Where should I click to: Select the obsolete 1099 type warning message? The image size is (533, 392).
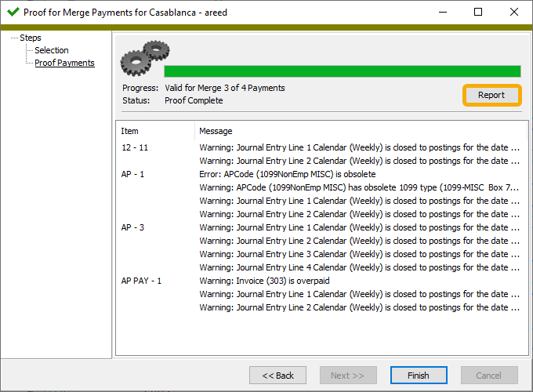[x=359, y=187]
